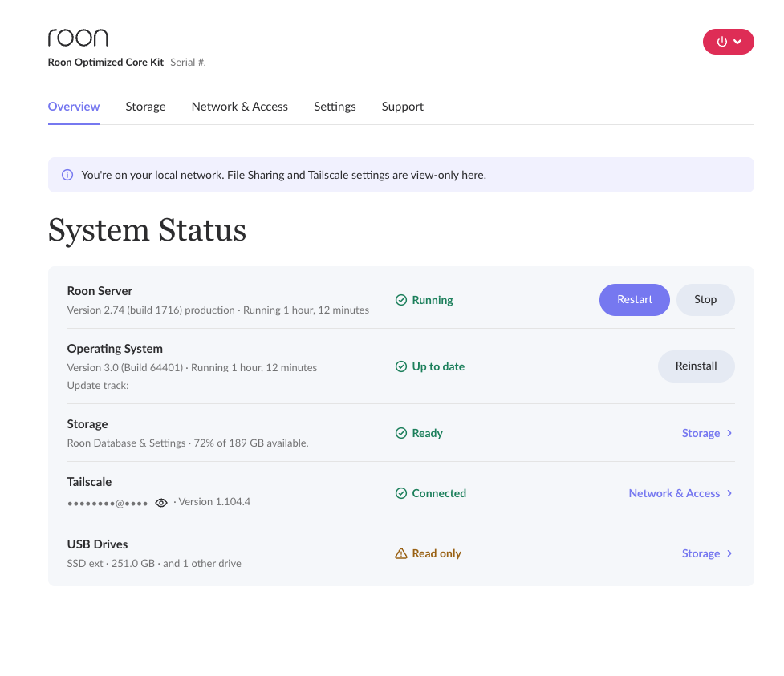
Task: Click the Up to date checkmark icon
Action: (x=401, y=366)
